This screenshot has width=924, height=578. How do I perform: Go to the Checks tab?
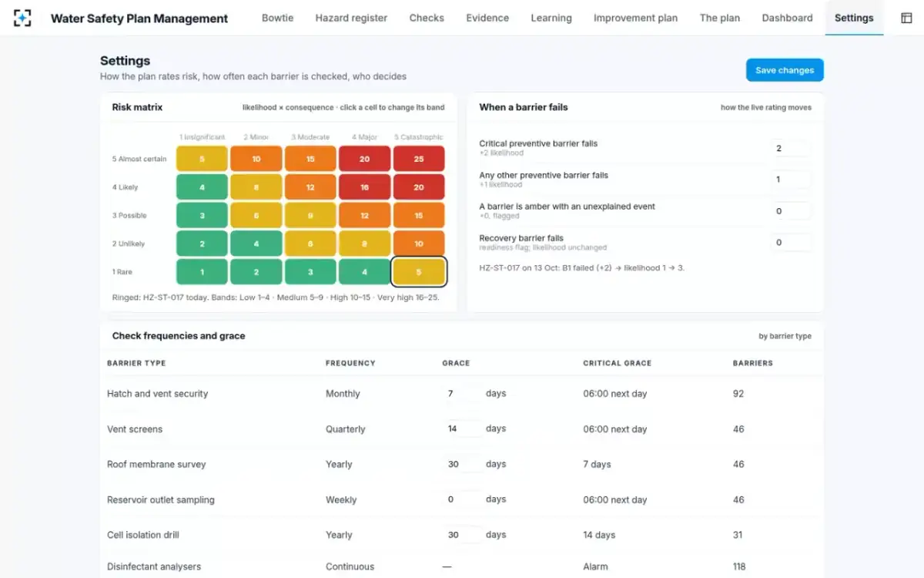(427, 18)
